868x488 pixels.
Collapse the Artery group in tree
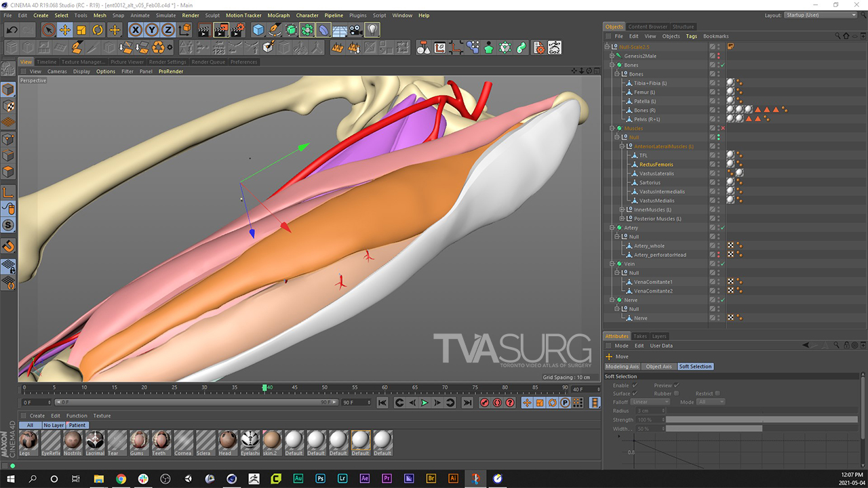[612, 228]
